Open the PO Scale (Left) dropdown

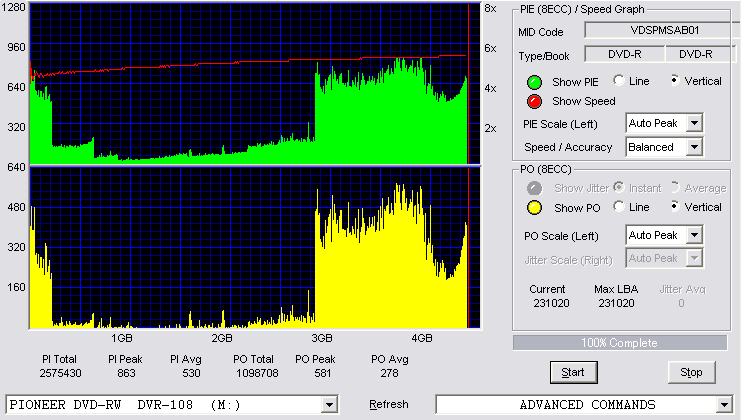[x=694, y=235]
